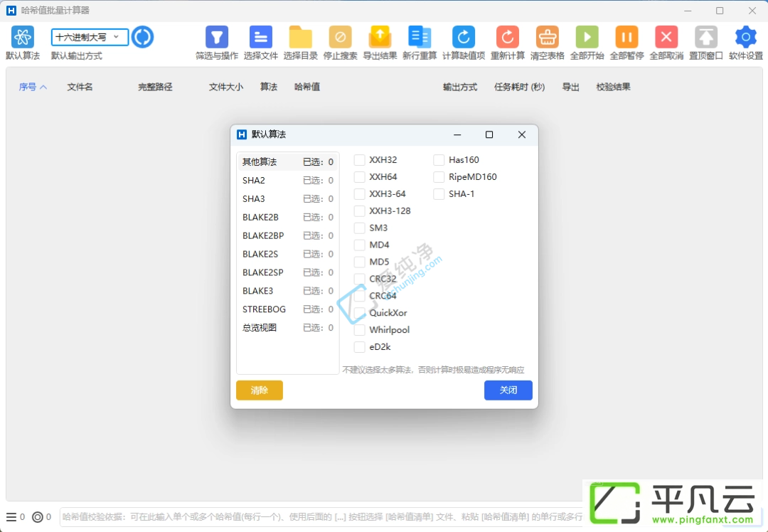Enable the RipeMD160 checkbox
Viewport: 768px width, 532px height.
coord(439,177)
